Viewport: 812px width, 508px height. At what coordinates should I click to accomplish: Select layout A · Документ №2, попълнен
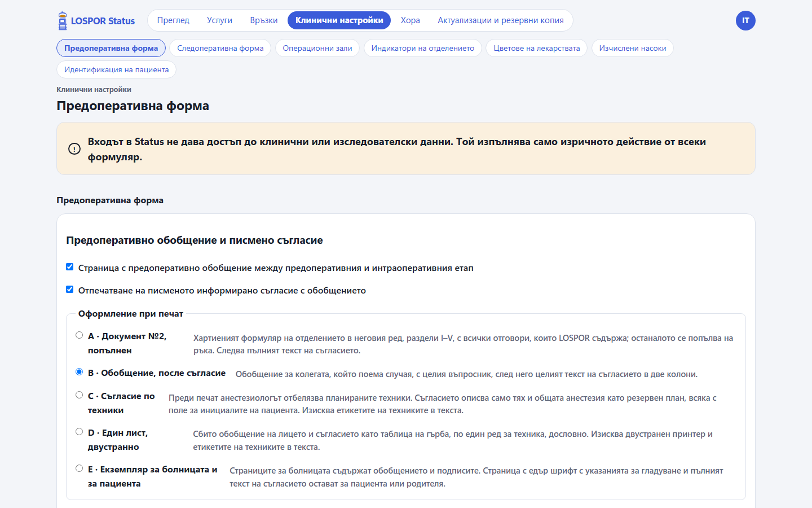80,335
